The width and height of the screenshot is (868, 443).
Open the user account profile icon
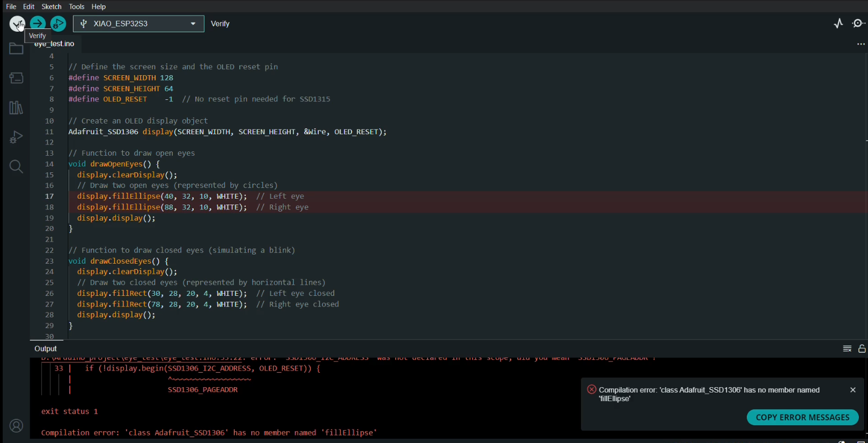coord(17,426)
